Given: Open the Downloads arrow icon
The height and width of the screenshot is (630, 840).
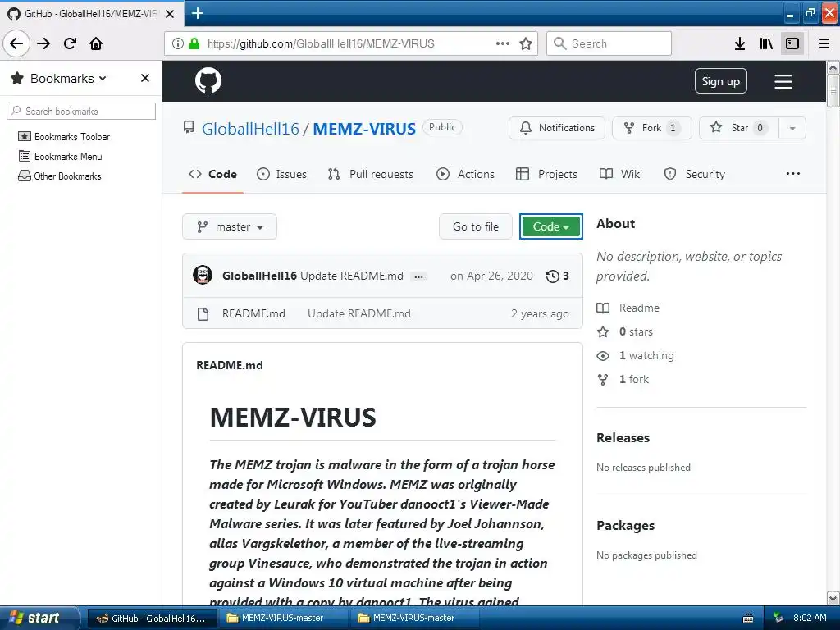Looking at the screenshot, I should pyautogui.click(x=740, y=43).
